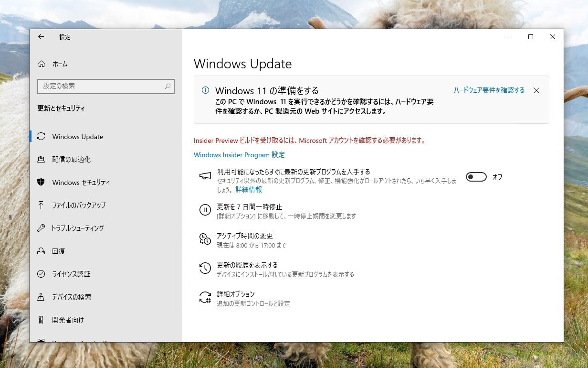This screenshot has height=368, width=588.
Task: Open Windows Insider Program 設定 link
Action: tap(239, 155)
